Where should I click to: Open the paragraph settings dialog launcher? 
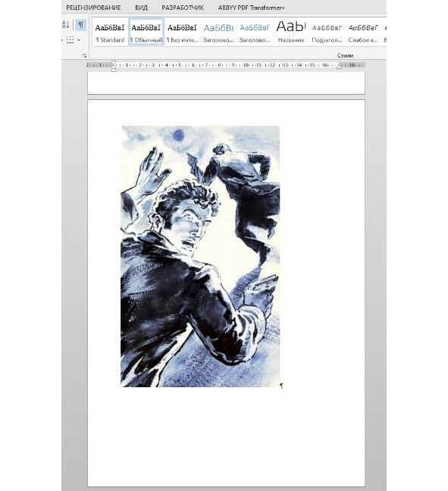point(84,55)
